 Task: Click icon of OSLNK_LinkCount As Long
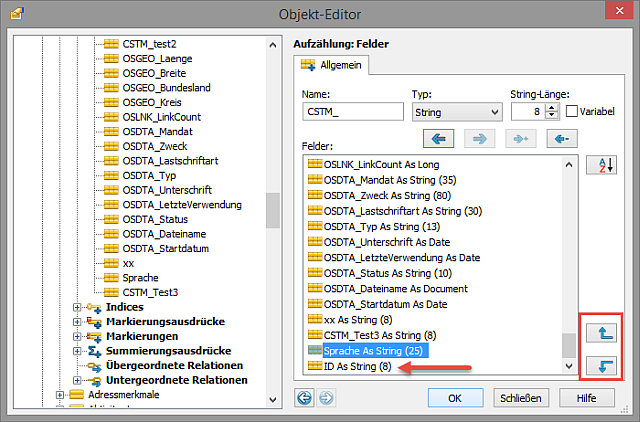tap(315, 164)
